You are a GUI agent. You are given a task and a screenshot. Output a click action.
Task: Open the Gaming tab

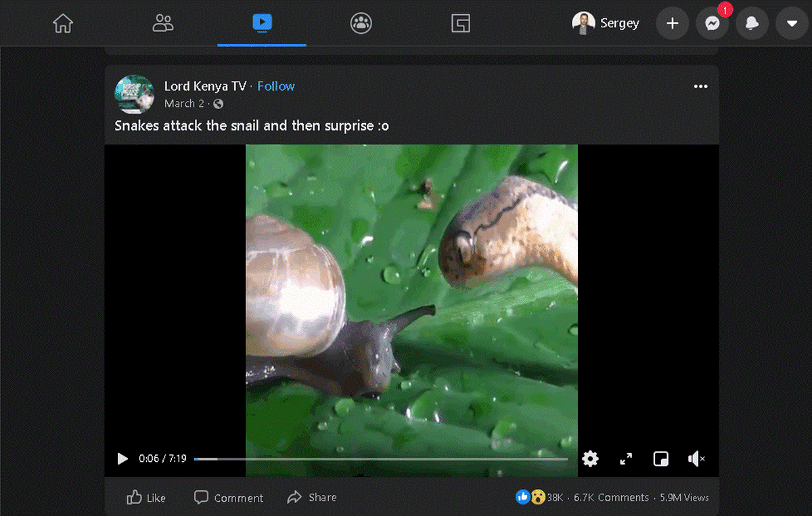(x=461, y=24)
